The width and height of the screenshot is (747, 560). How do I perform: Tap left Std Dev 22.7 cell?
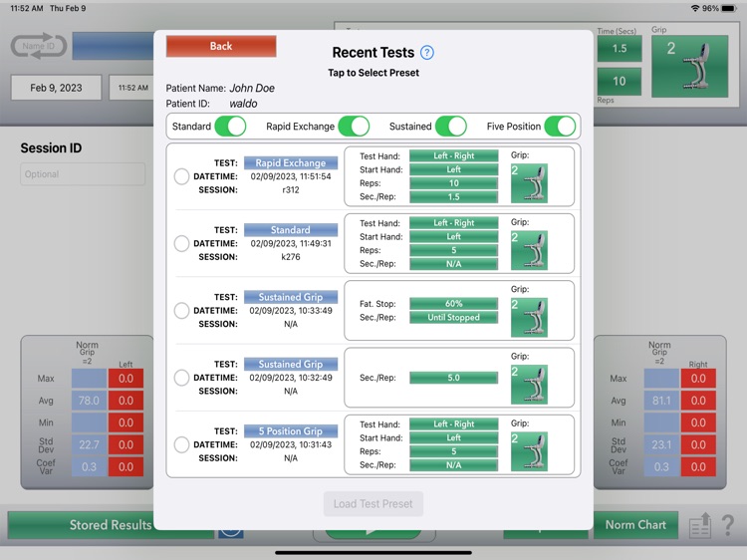89,444
